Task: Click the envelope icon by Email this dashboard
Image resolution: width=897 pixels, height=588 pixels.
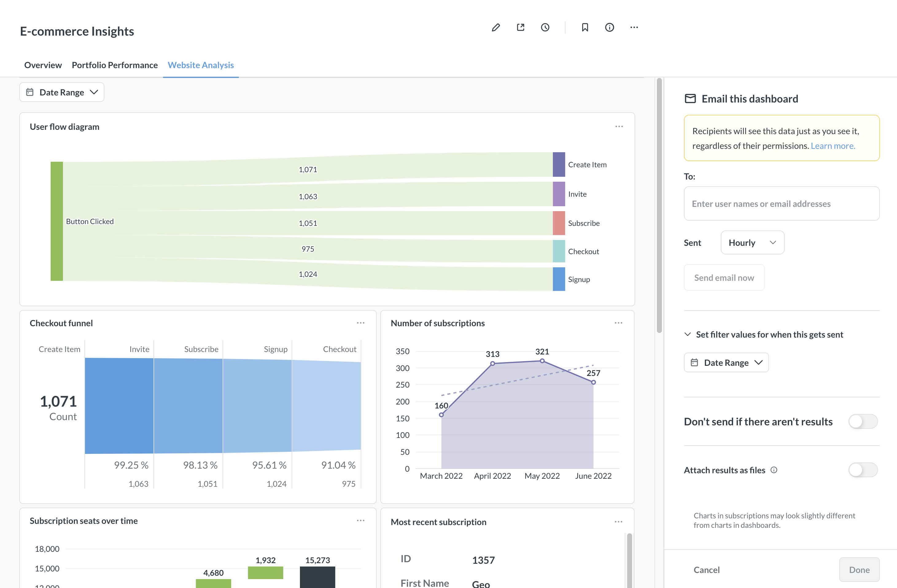Action: coord(690,99)
